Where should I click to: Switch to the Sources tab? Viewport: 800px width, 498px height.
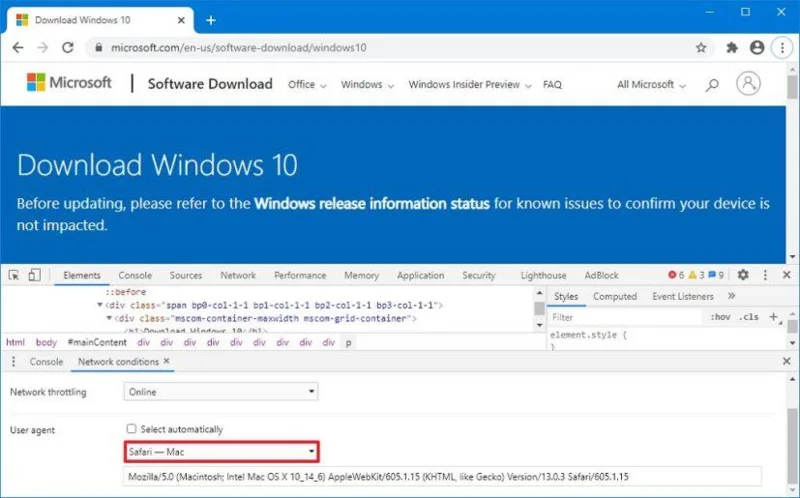tap(186, 275)
